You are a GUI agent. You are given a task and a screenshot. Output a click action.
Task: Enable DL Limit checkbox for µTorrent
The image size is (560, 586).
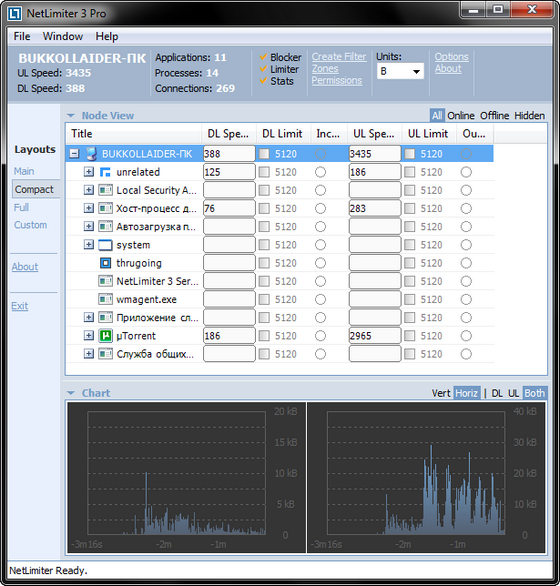point(264,336)
